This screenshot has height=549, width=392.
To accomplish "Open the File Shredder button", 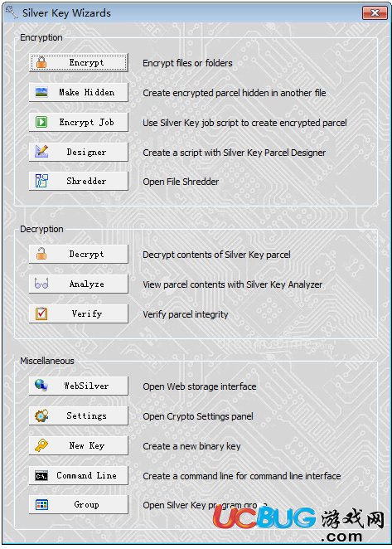I will [x=79, y=181].
